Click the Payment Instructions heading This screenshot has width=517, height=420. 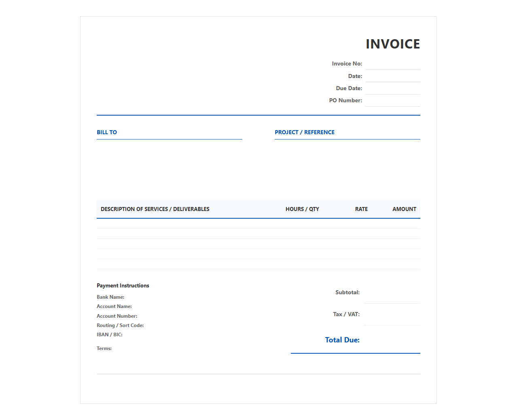[123, 285]
